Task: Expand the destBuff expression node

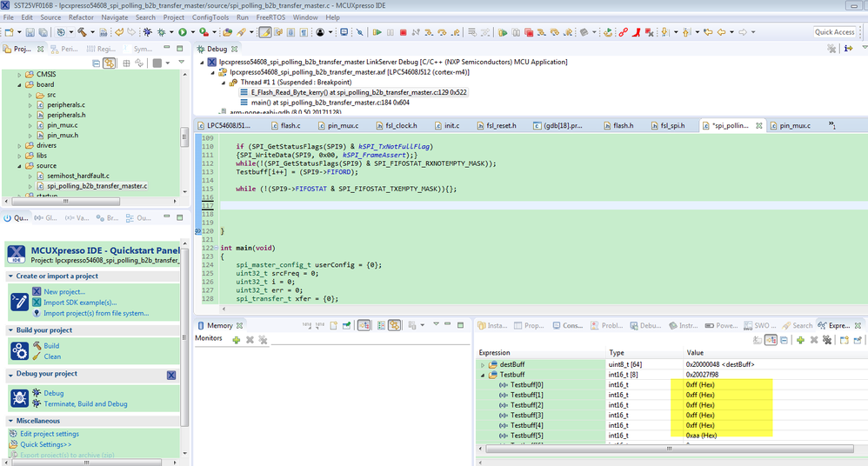Action: pos(483,364)
